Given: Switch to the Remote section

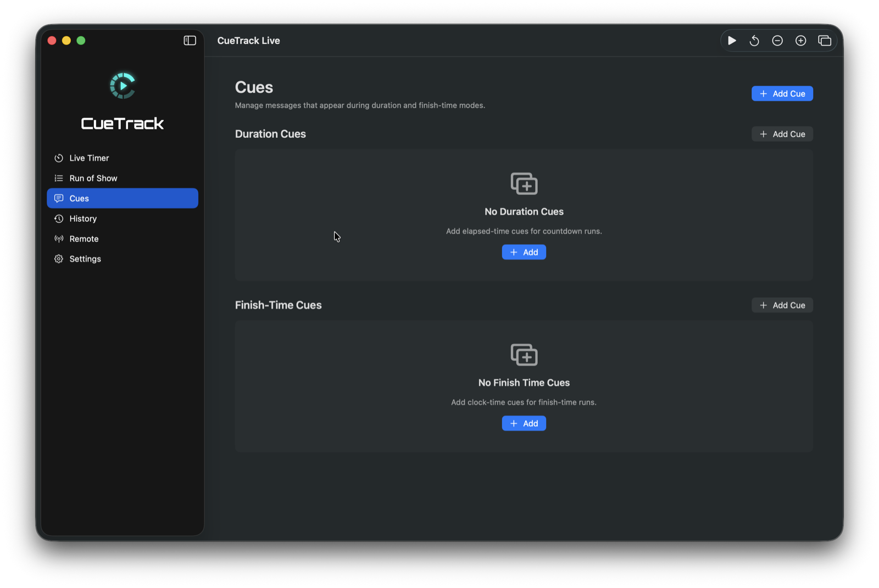Looking at the screenshot, I should tap(123, 239).
